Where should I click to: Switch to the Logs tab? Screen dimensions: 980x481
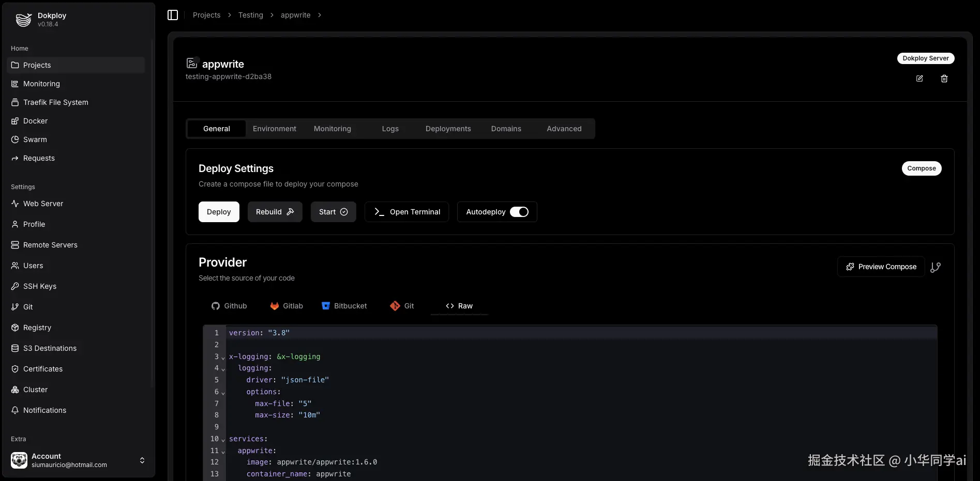pos(390,129)
